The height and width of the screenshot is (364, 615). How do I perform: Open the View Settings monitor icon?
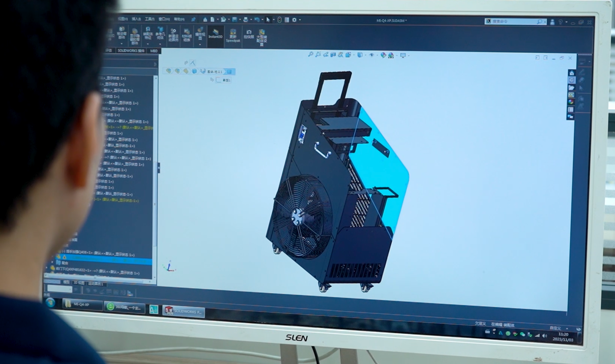[x=403, y=55]
